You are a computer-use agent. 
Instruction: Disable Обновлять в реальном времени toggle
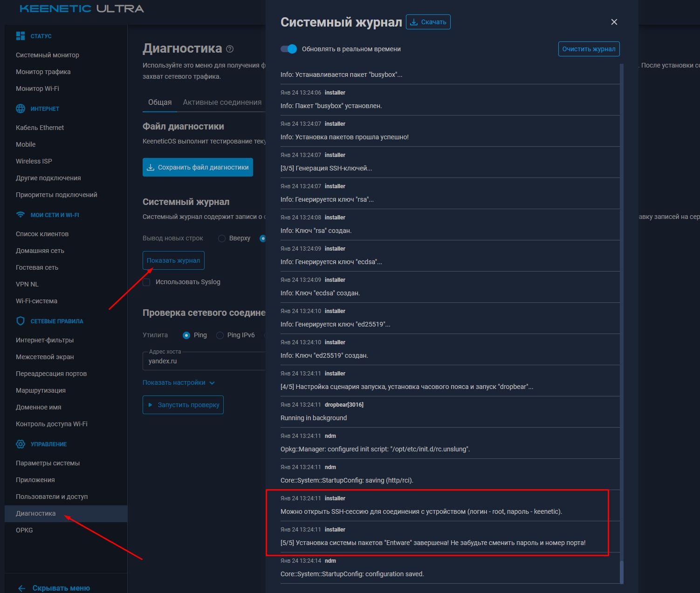pos(289,48)
